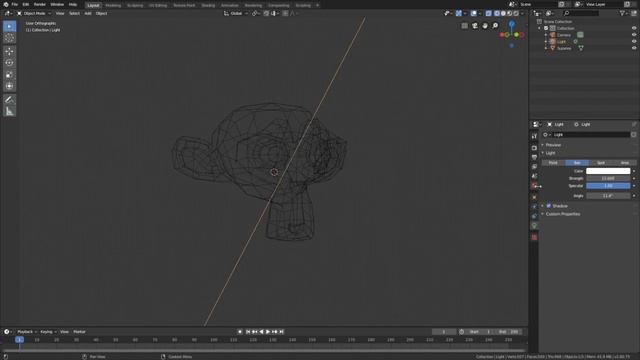This screenshot has height=360, width=640.
Task: Open the Global transform orientation dropdown
Action: pyautogui.click(x=236, y=13)
